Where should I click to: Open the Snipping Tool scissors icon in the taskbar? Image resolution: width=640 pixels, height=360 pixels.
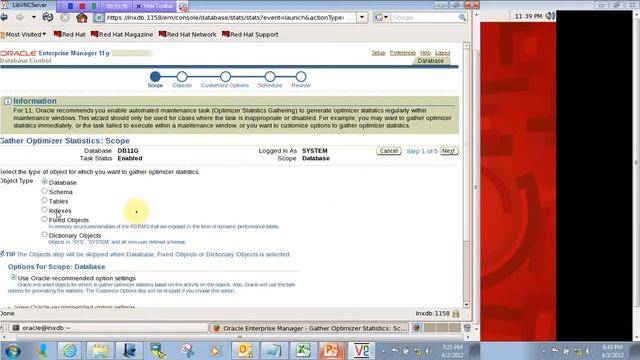coord(187,351)
